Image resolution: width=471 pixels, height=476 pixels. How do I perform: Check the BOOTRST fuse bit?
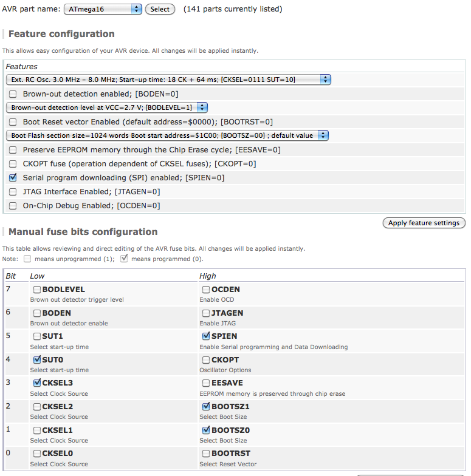click(206, 454)
